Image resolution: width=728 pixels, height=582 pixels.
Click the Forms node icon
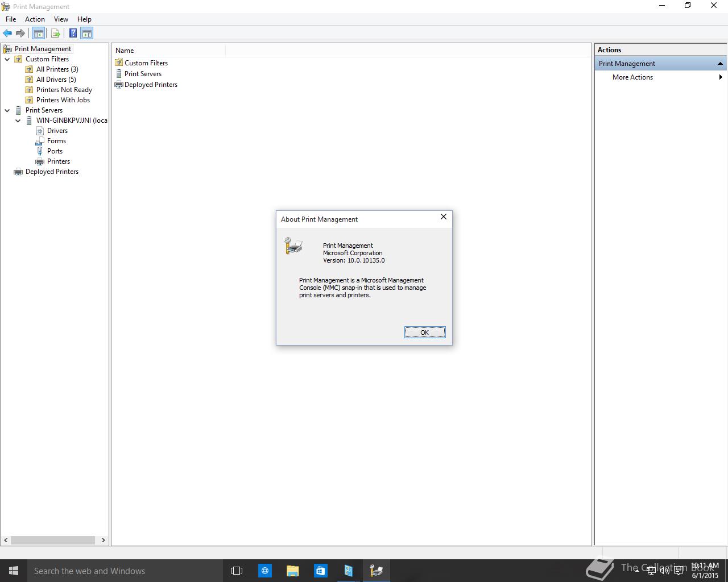[x=40, y=141]
